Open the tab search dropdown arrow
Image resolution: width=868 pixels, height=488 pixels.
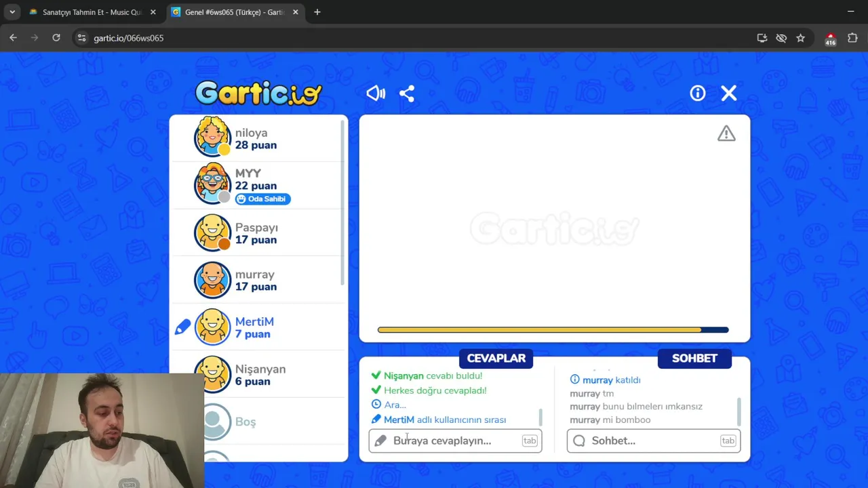coord(12,12)
